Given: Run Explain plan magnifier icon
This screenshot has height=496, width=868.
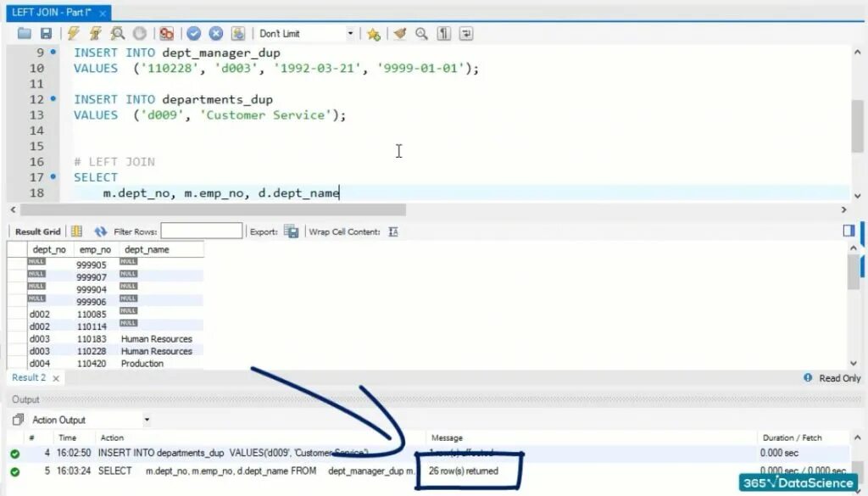Looking at the screenshot, I should tap(117, 34).
